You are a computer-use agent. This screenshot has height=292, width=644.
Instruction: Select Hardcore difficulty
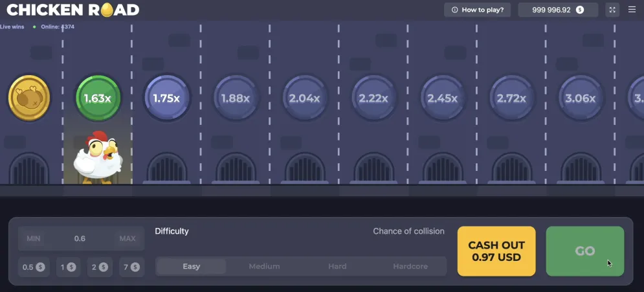click(410, 266)
